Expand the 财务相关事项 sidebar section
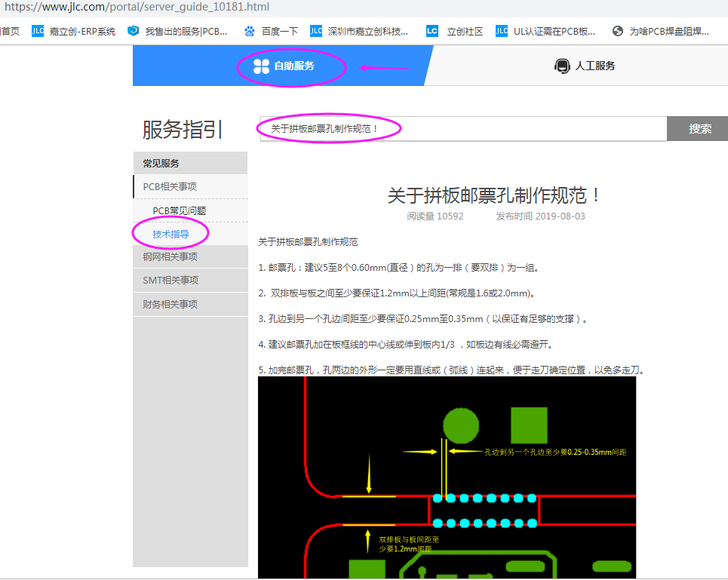The image size is (728, 580). (x=170, y=305)
